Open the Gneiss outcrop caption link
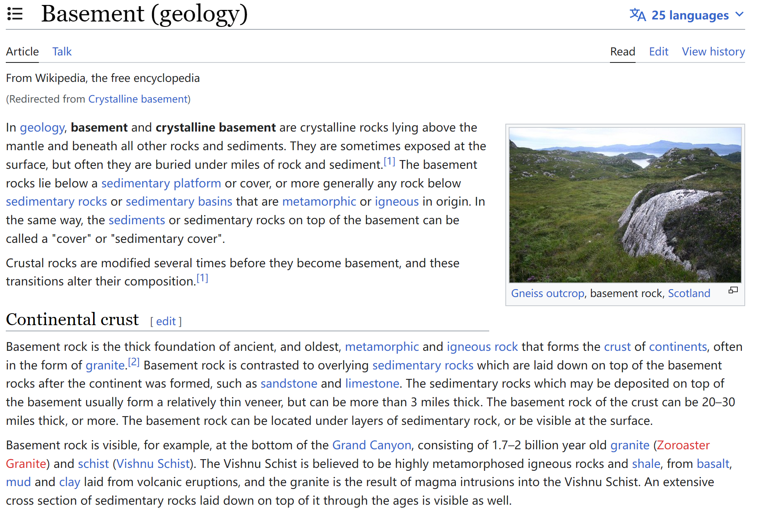 548,293
